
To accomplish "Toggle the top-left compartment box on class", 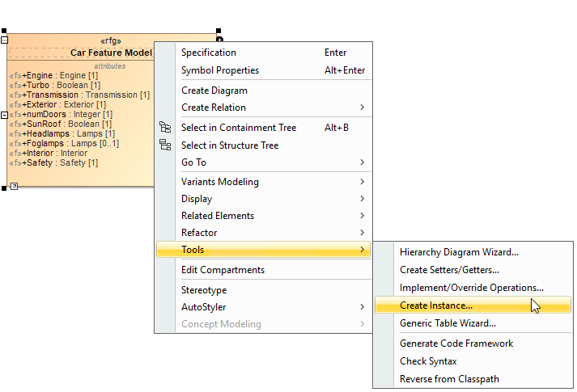I will pos(4,40).
